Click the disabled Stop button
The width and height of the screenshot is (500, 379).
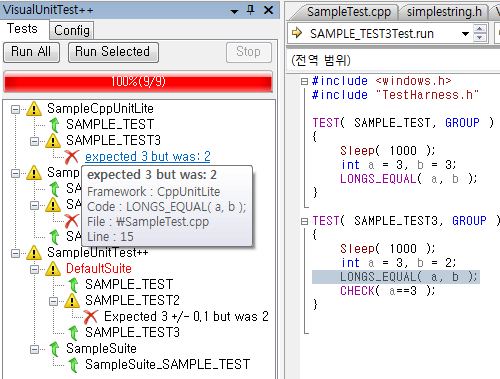coord(249,52)
